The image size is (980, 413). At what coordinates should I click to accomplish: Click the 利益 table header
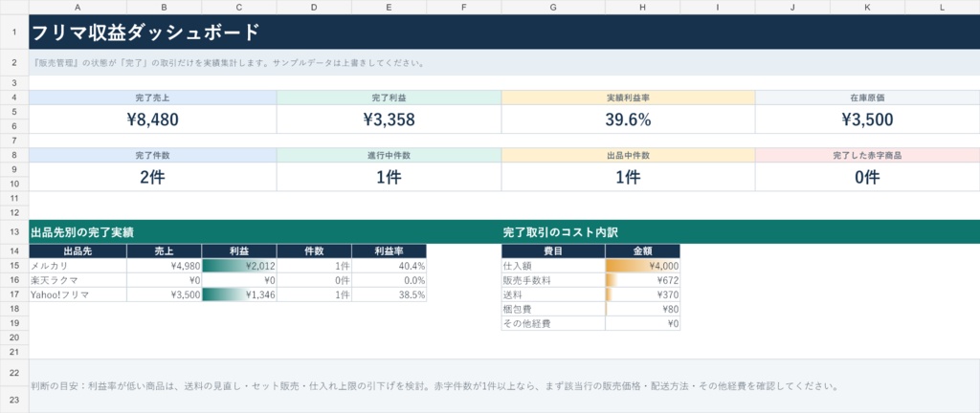(238, 250)
